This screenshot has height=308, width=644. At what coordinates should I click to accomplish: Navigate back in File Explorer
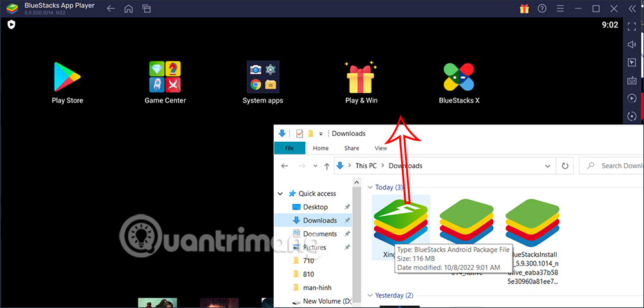tap(285, 166)
